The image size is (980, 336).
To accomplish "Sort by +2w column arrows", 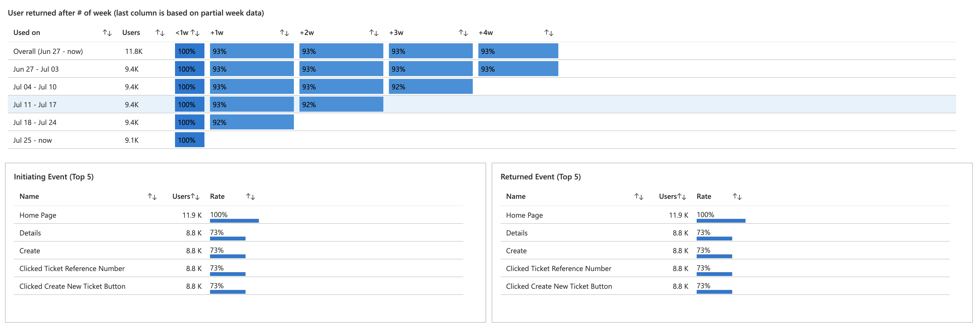I will [x=374, y=33].
